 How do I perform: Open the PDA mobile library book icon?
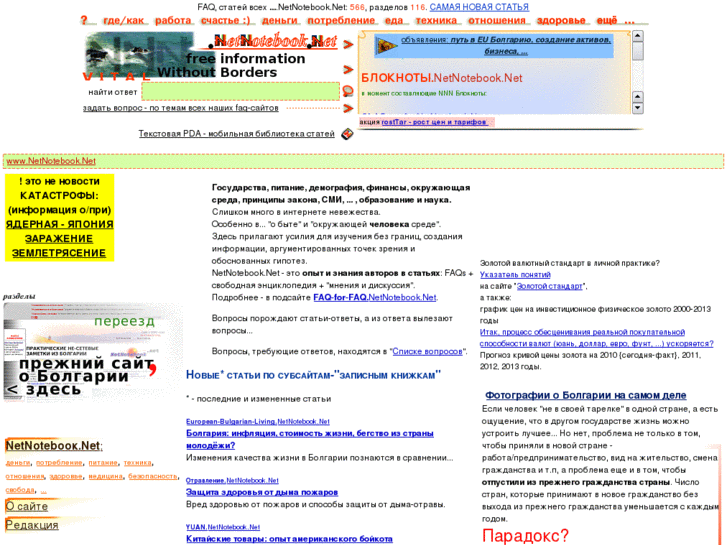(347, 134)
